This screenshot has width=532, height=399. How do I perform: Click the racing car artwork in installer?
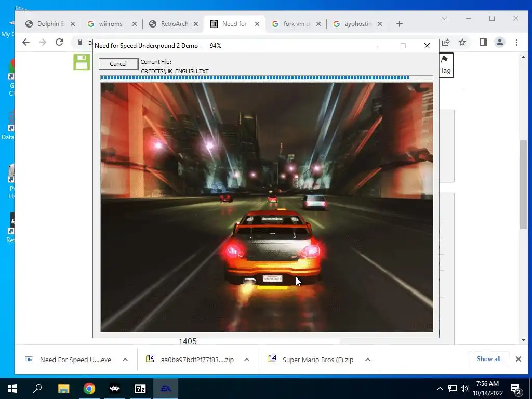(267, 207)
